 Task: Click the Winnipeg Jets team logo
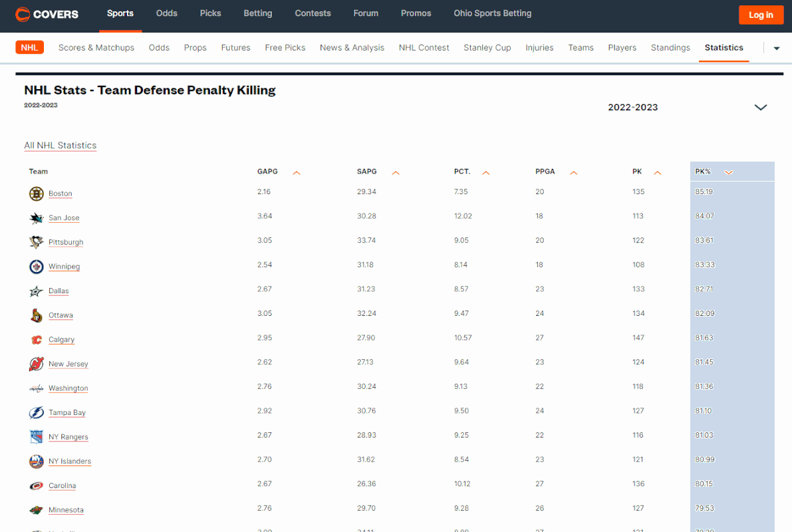point(37,266)
